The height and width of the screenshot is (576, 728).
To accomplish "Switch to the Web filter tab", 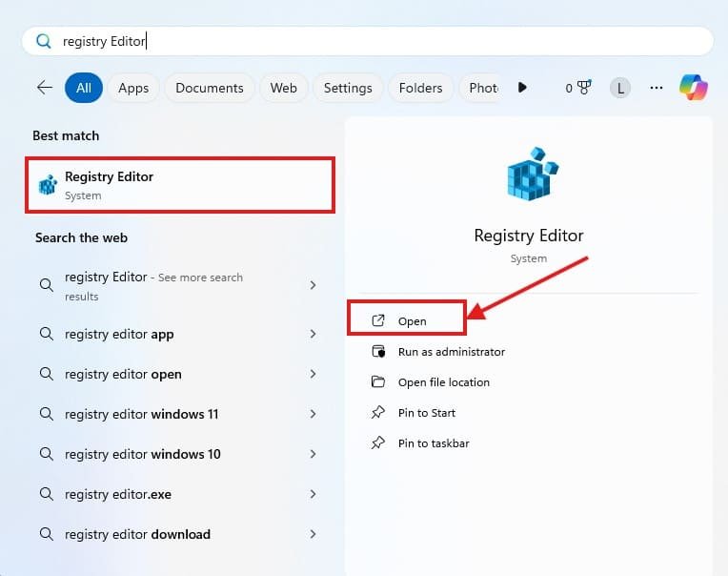I will click(x=284, y=88).
